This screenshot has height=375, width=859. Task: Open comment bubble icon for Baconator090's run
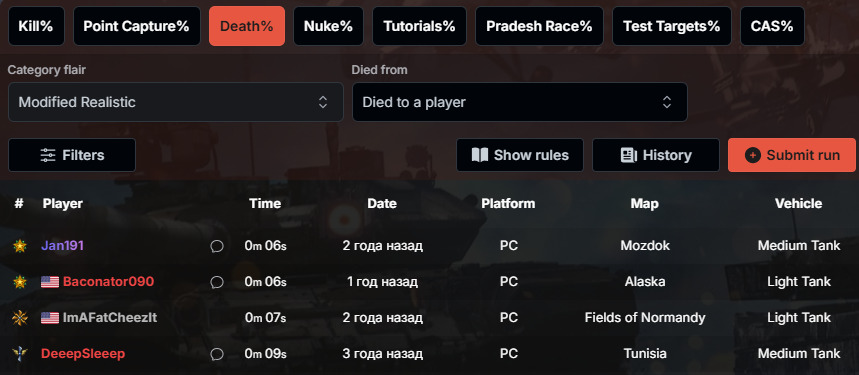point(217,282)
